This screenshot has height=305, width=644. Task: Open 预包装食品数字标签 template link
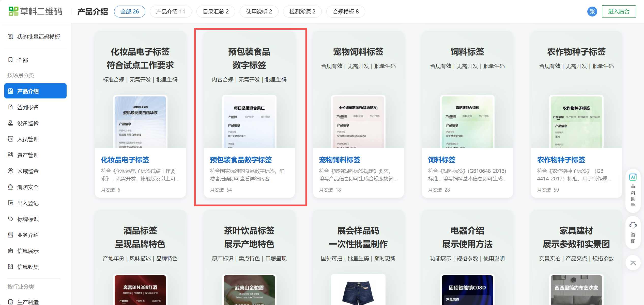(240, 160)
